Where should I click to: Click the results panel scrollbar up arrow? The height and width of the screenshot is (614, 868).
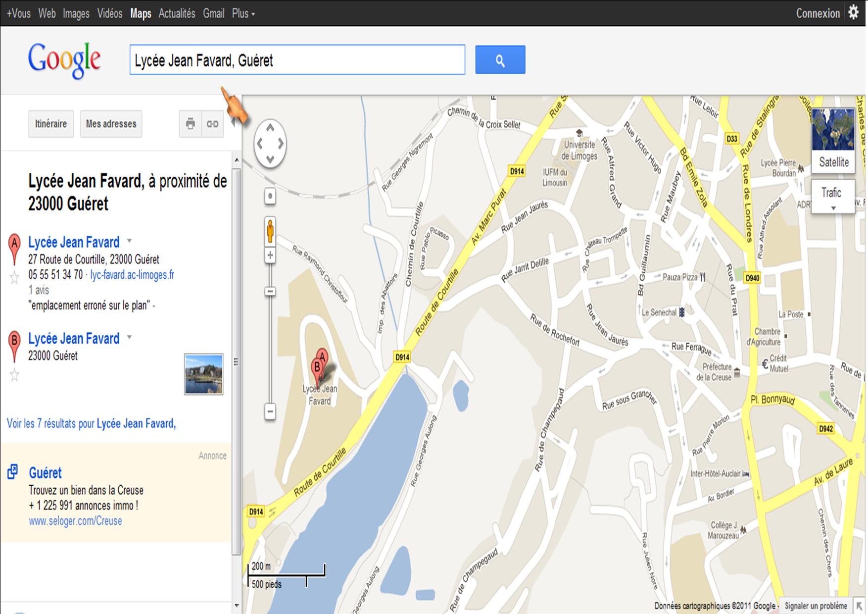[237, 160]
